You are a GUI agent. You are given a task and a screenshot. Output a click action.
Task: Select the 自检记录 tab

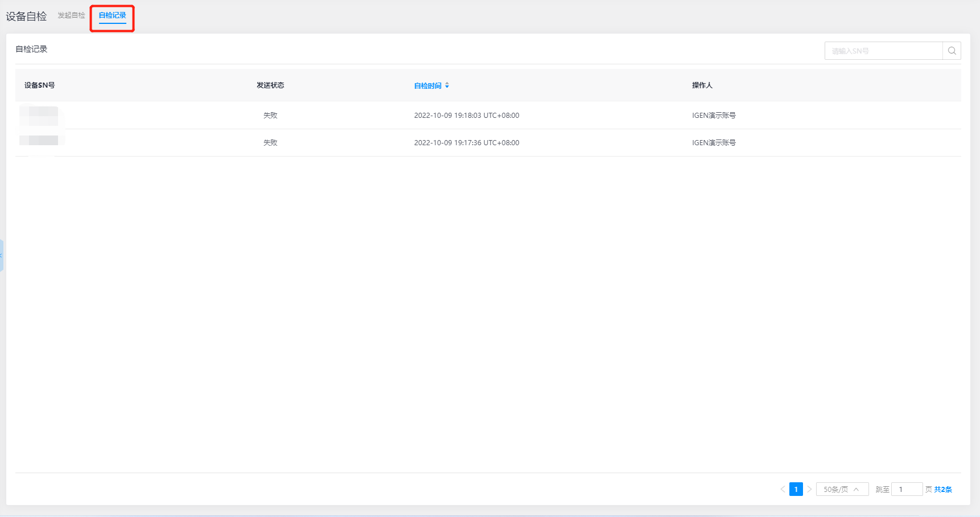point(112,15)
